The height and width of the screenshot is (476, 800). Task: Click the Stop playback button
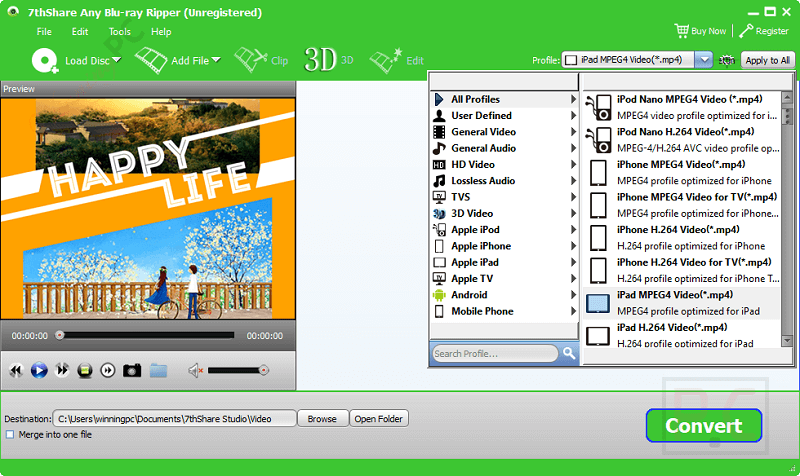[85, 370]
